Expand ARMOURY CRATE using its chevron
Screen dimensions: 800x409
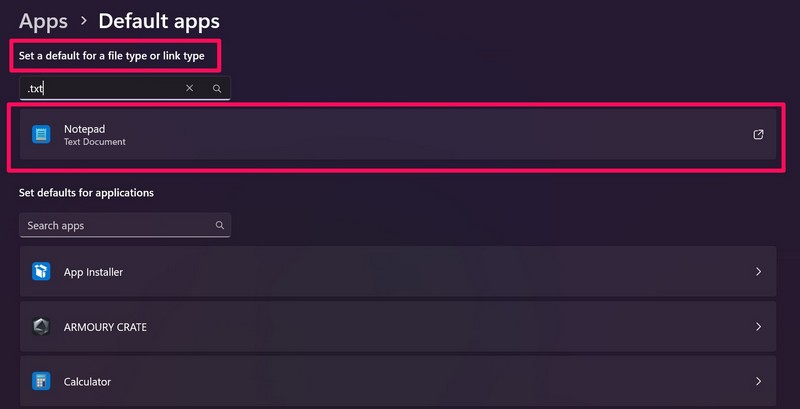[x=758, y=327]
